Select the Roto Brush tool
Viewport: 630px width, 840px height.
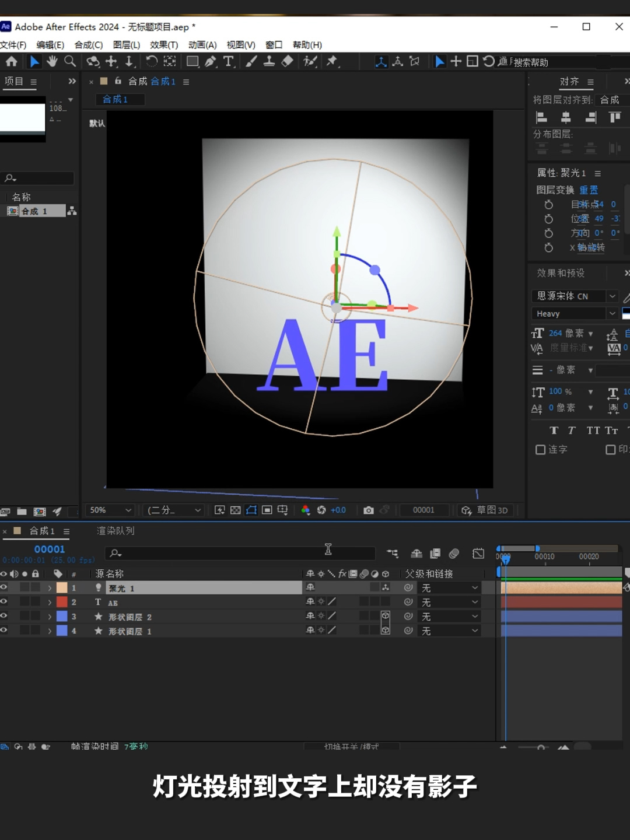coord(310,61)
